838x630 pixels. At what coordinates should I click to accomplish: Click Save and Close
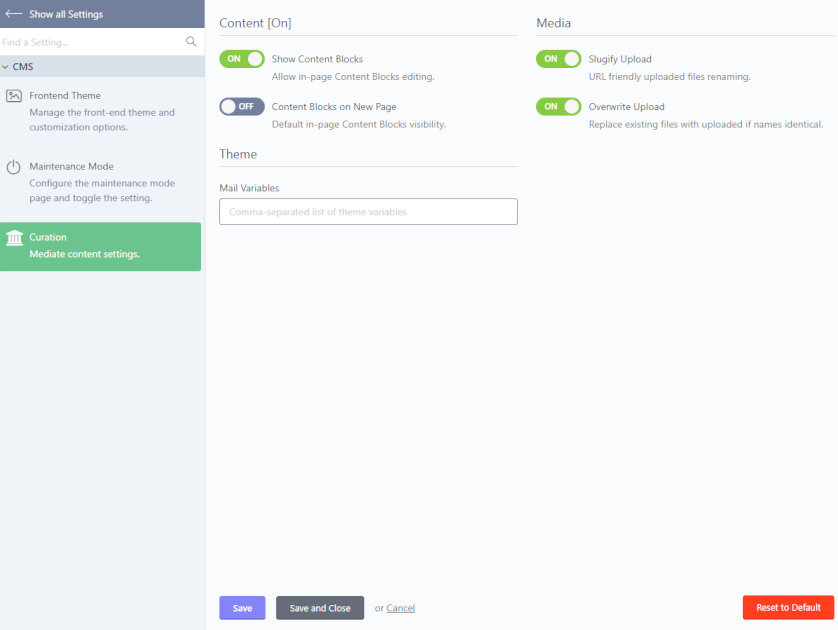pyautogui.click(x=320, y=608)
